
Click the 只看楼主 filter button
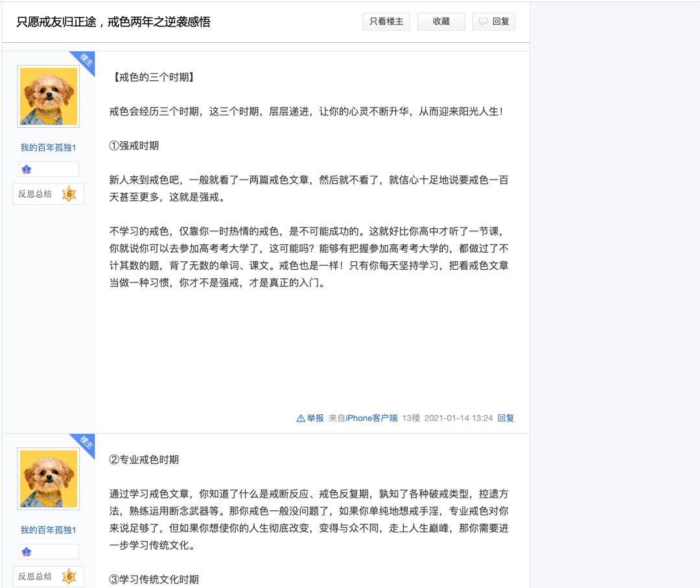(386, 21)
